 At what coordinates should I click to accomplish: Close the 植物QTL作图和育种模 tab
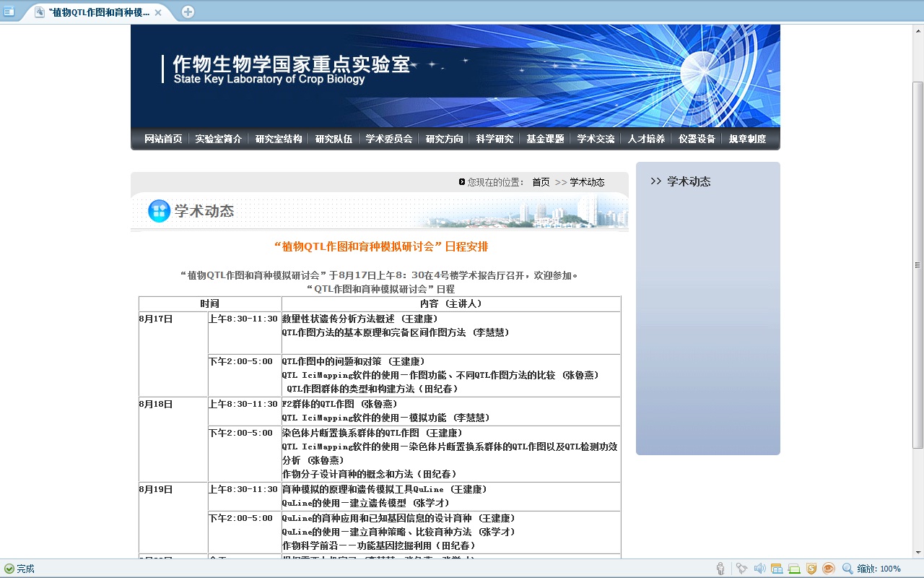[x=158, y=12]
